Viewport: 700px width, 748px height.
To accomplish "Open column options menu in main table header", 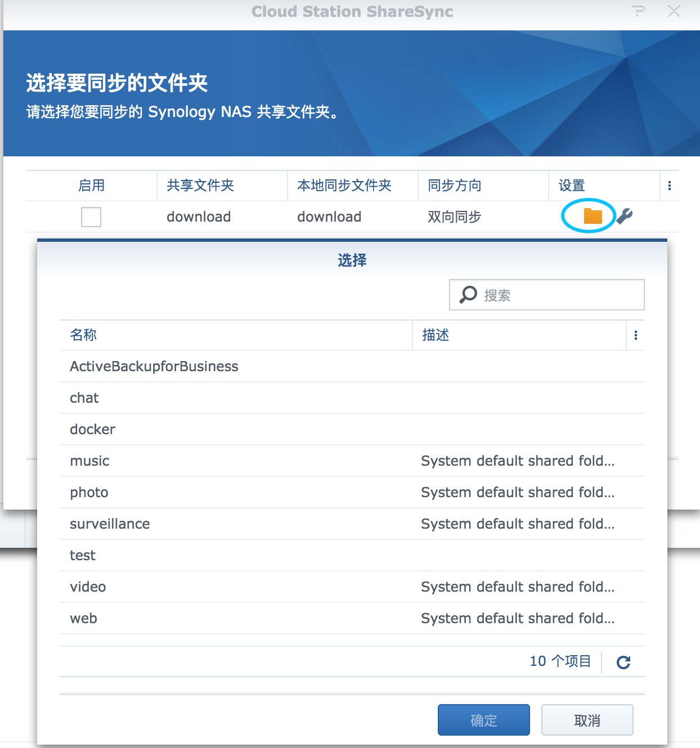I will pos(669,186).
